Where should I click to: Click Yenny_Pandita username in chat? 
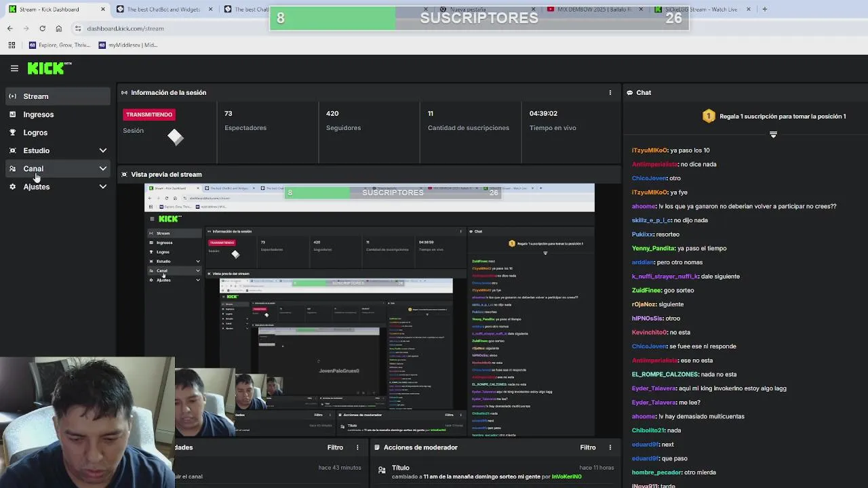pyautogui.click(x=653, y=248)
